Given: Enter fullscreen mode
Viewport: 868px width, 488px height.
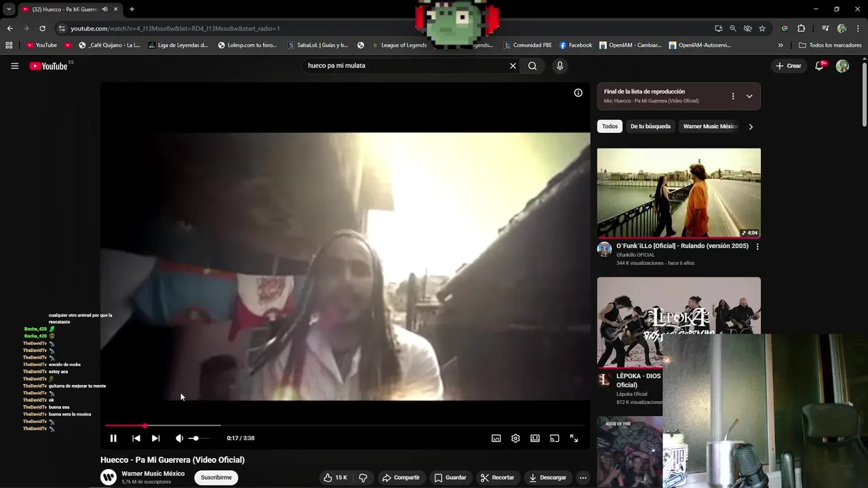Looking at the screenshot, I should tap(574, 439).
